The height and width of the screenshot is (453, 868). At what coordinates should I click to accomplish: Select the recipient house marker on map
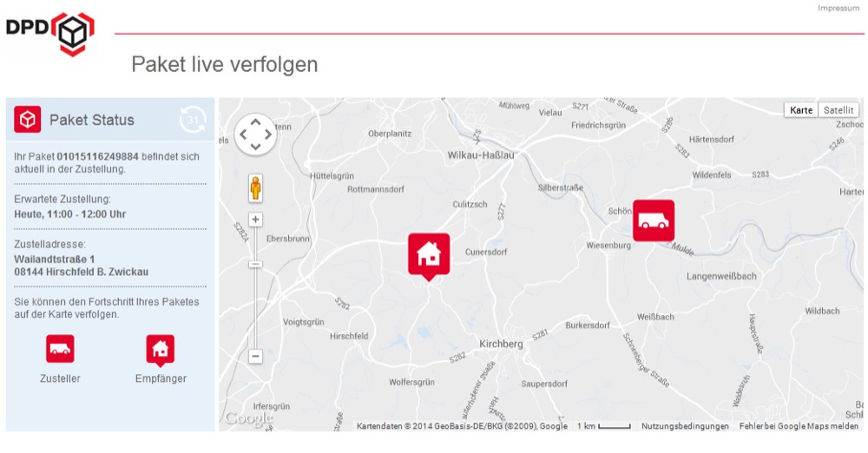point(429,256)
